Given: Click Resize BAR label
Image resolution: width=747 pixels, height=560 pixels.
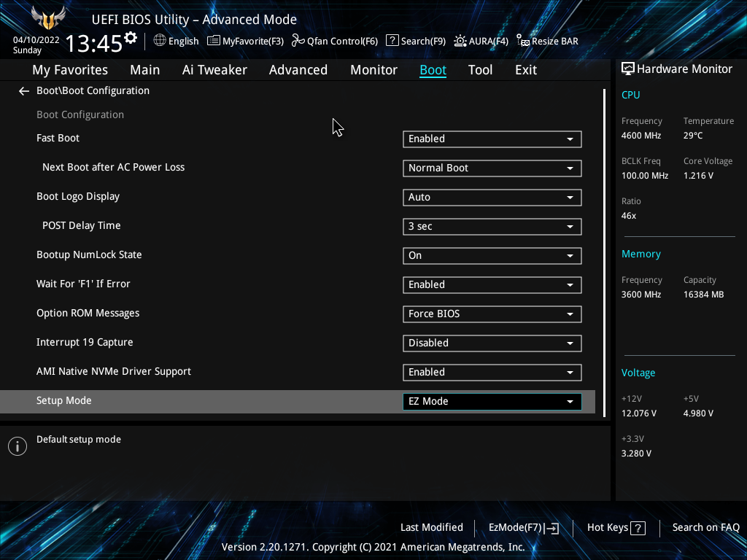Looking at the screenshot, I should [555, 42].
